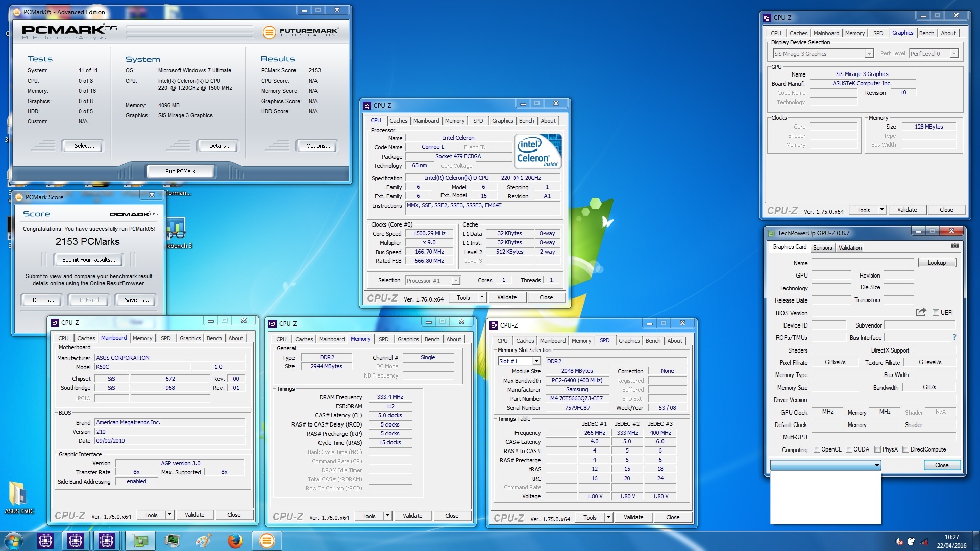Click DRAM Frequency value 333.4 MHz

coord(390,397)
